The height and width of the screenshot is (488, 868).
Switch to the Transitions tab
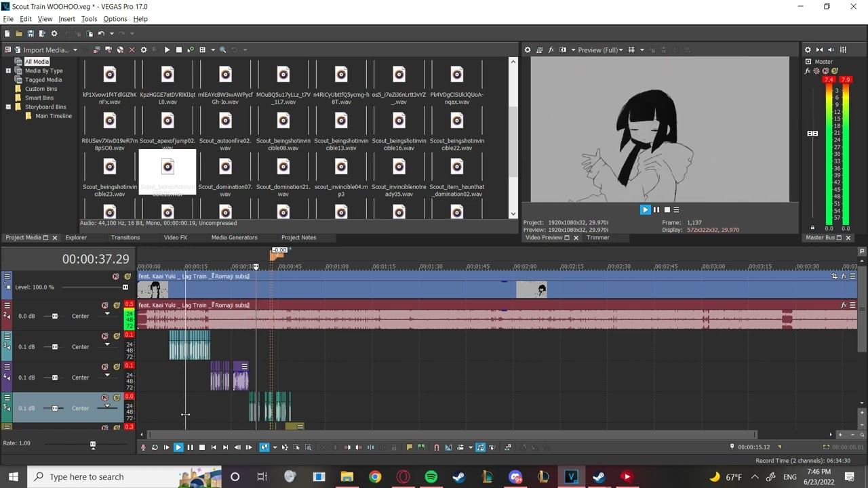pyautogui.click(x=125, y=237)
